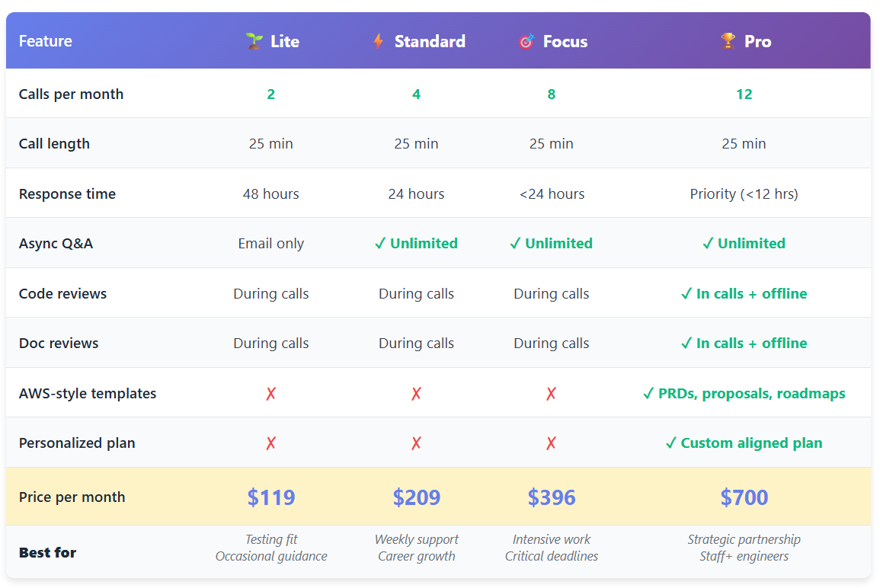Image resolution: width=880 pixels, height=588 pixels.
Task: Click the Pro 'Custom aligned plan' cell
Action: point(744,443)
